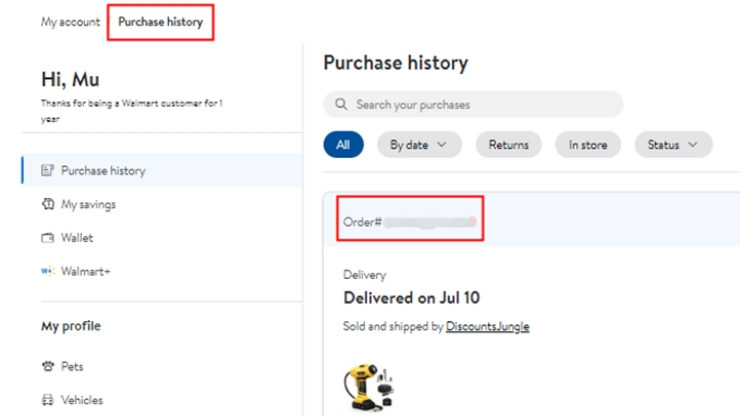Click the Delivered on Jul 10 heading

[x=412, y=297]
